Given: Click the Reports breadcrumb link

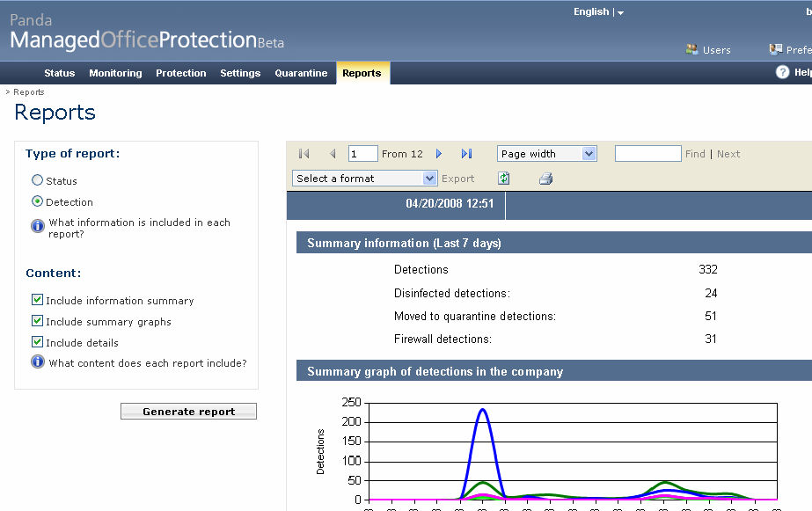Looking at the screenshot, I should click(29, 92).
